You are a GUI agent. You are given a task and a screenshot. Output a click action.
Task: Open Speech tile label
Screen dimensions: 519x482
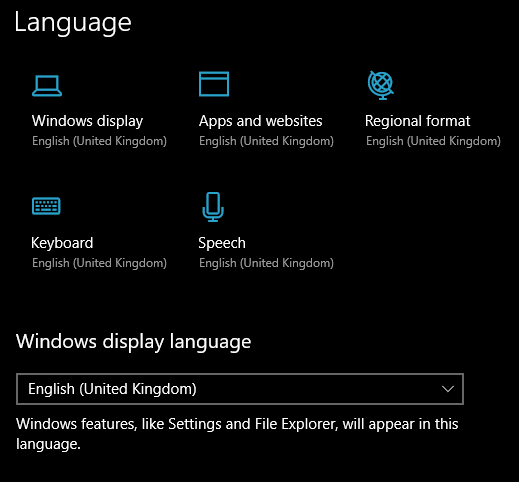tap(222, 243)
